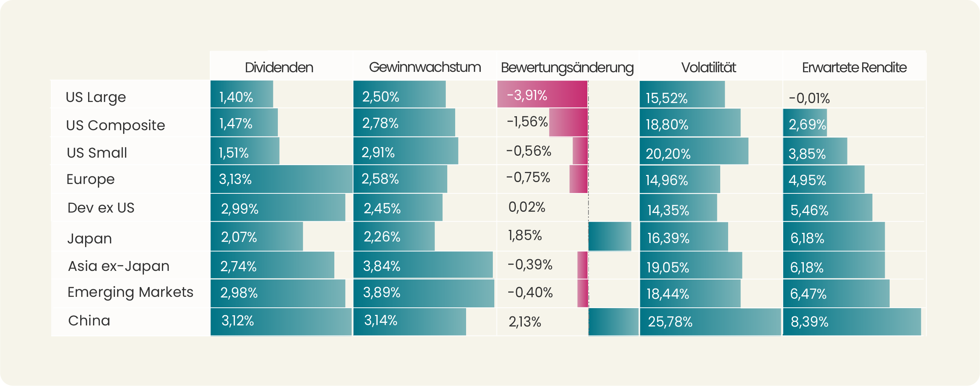
Task: Select China's 8,39% expected return bar
Action: click(851, 322)
